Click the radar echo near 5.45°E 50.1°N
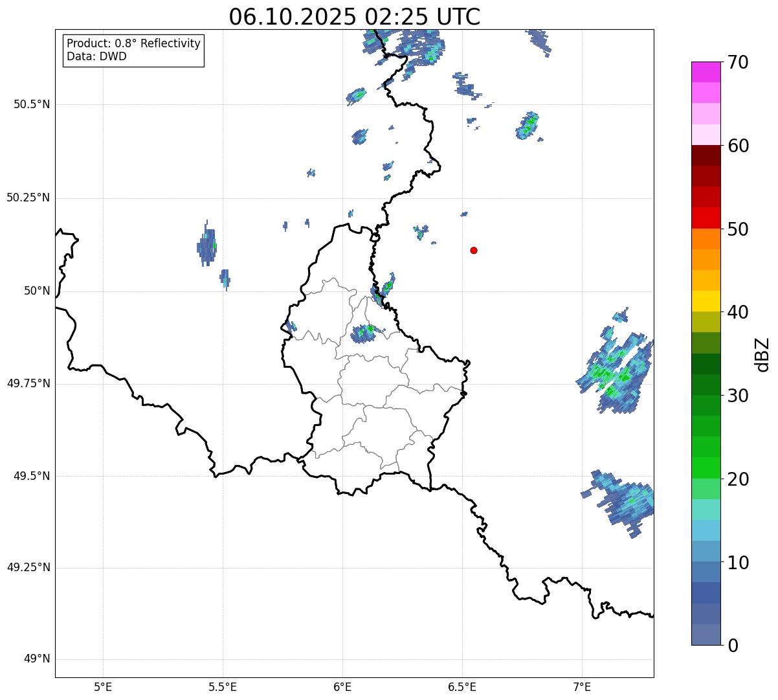The image size is (778, 700). pyautogui.click(x=206, y=245)
